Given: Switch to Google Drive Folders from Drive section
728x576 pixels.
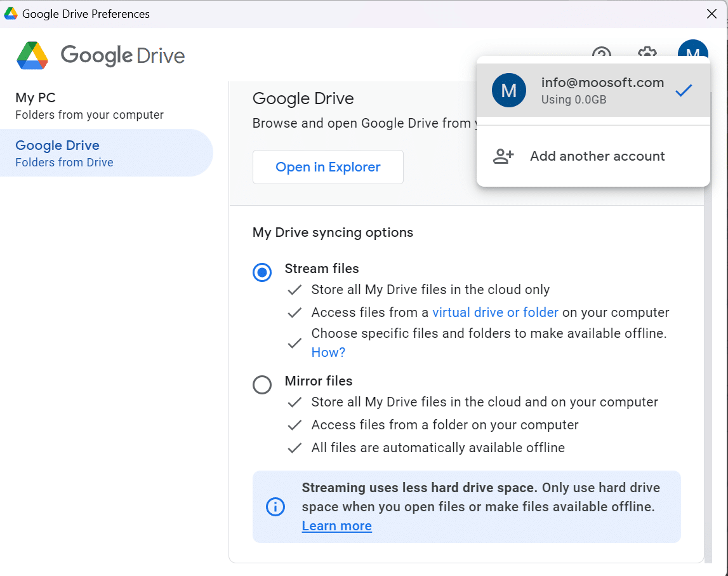Looking at the screenshot, I should (x=107, y=153).
